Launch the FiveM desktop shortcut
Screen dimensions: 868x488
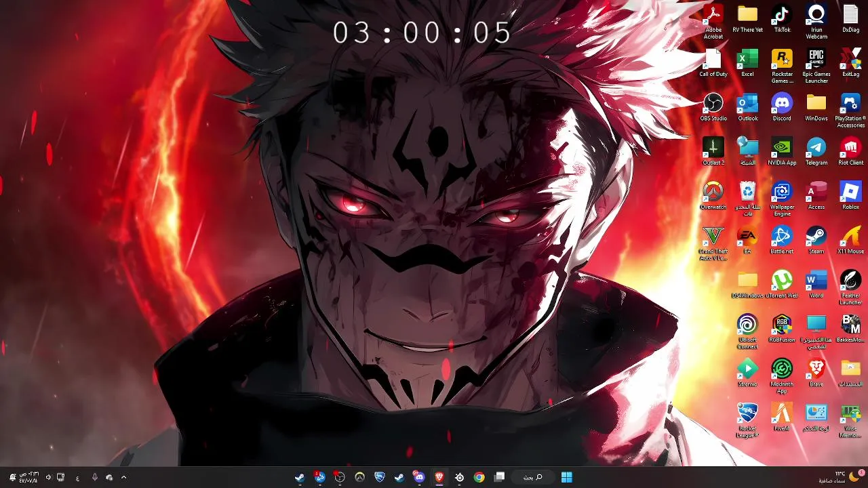[782, 418]
